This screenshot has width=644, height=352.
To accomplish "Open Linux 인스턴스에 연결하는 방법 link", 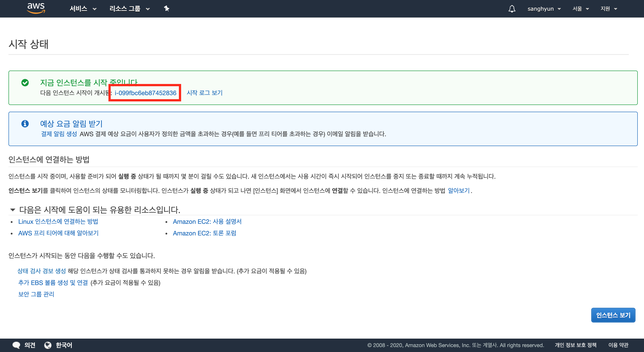I will tap(58, 221).
